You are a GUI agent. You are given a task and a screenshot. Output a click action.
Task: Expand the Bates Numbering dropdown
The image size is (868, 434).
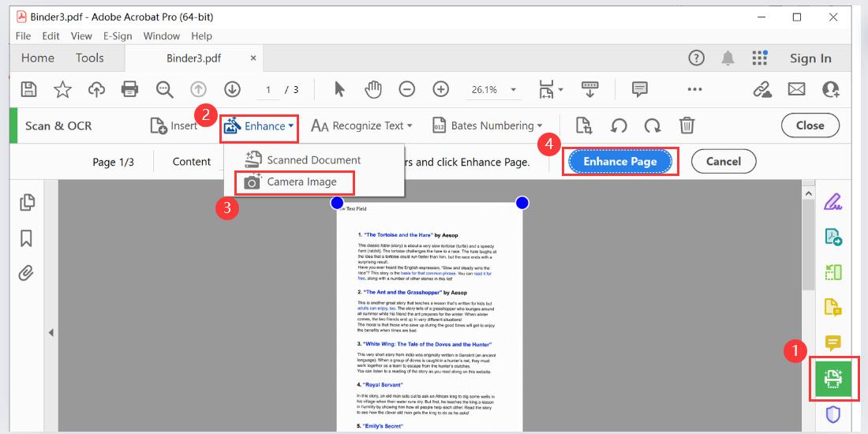pos(488,125)
